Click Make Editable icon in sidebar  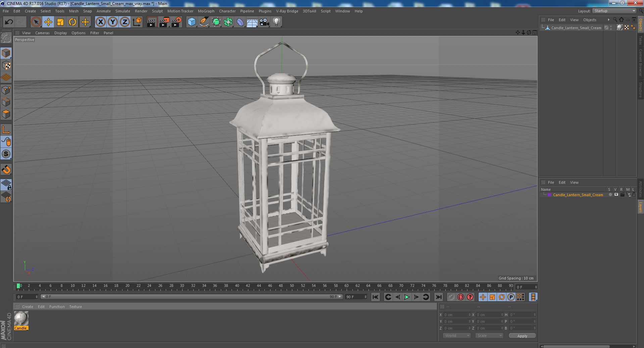click(6, 38)
